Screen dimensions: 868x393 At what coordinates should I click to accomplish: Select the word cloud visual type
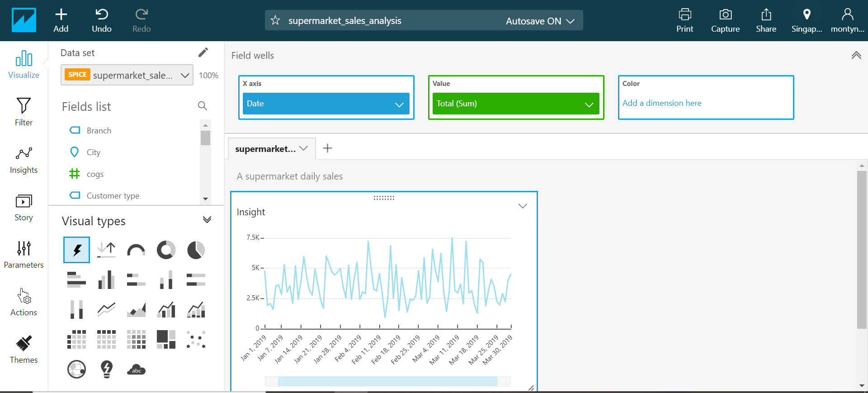tap(136, 370)
